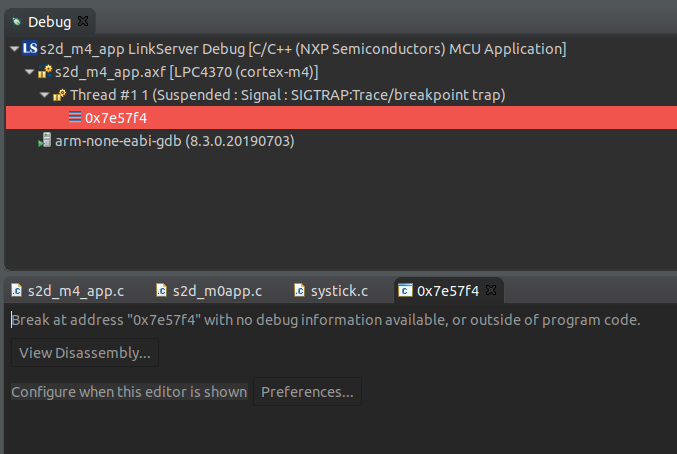Image resolution: width=677 pixels, height=454 pixels.
Task: Click the arm-none-eabi-gdb process icon
Action: (44, 140)
